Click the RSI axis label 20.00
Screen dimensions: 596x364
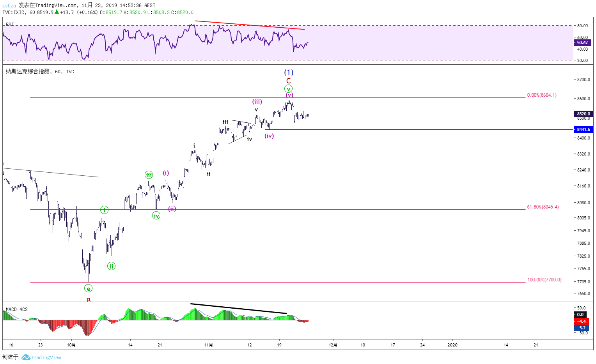coord(583,60)
